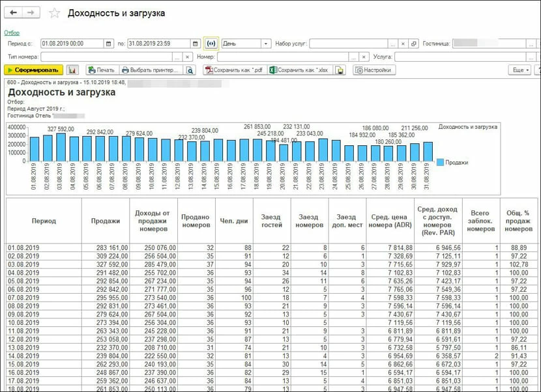Open the Отбор link
The width and height of the screenshot is (541, 392).
(12, 33)
